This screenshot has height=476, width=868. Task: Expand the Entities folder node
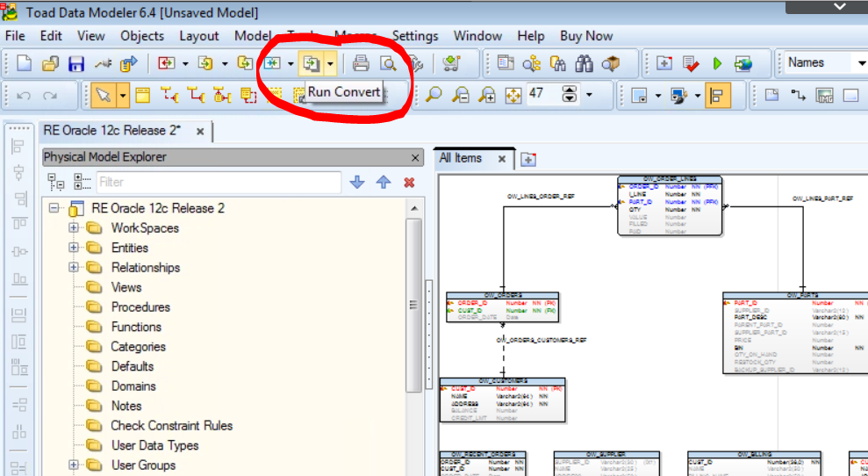tap(73, 248)
